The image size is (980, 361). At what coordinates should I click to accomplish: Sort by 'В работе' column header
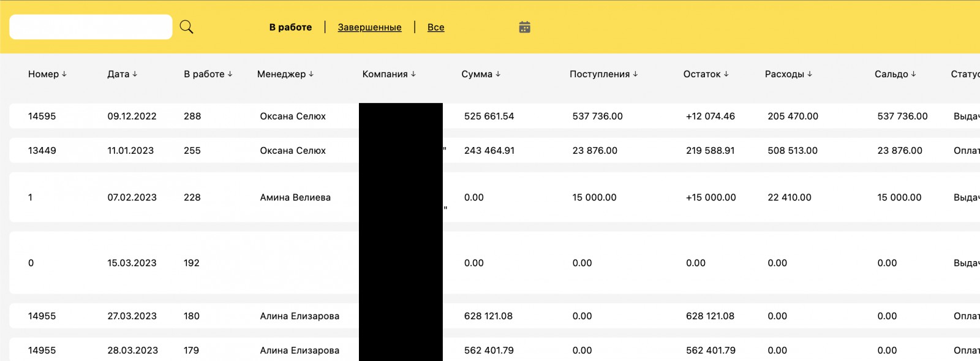pos(208,74)
